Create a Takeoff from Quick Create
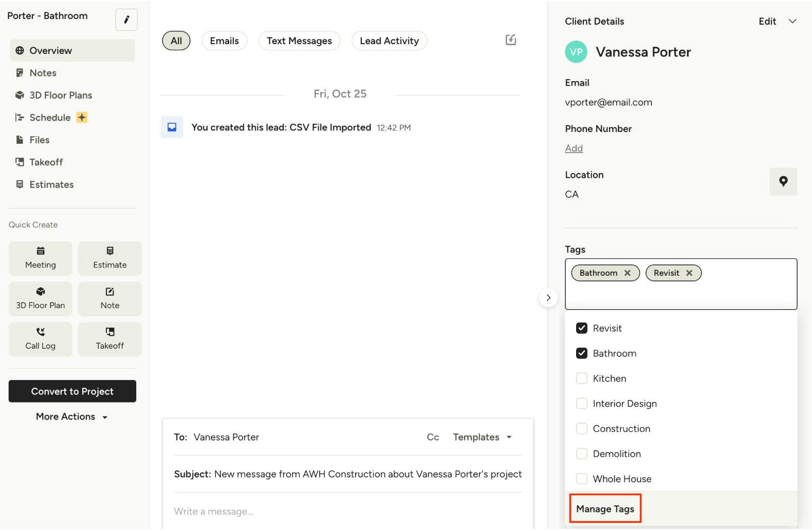This screenshot has width=812, height=531. (109, 339)
